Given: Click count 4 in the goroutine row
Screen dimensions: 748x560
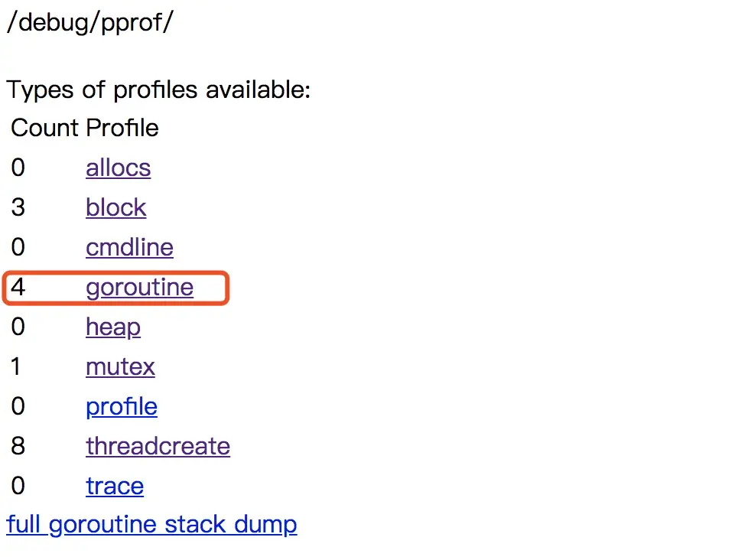Looking at the screenshot, I should 18,288.
